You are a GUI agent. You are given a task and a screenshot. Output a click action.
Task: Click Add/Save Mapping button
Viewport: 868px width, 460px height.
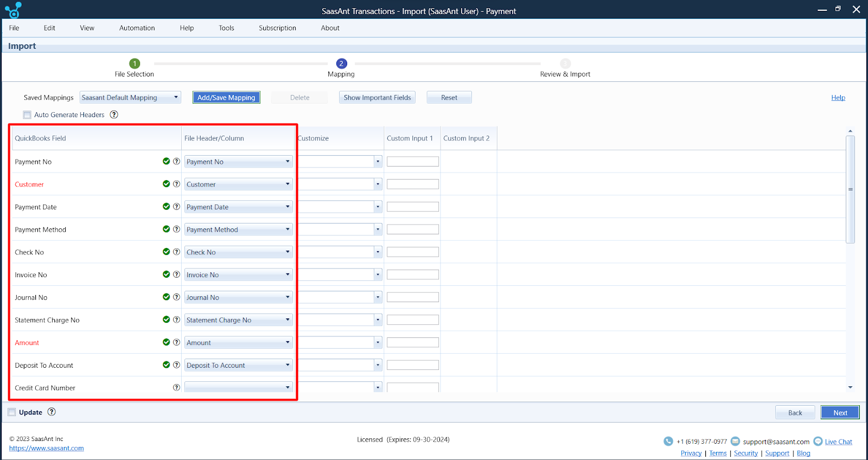(226, 98)
